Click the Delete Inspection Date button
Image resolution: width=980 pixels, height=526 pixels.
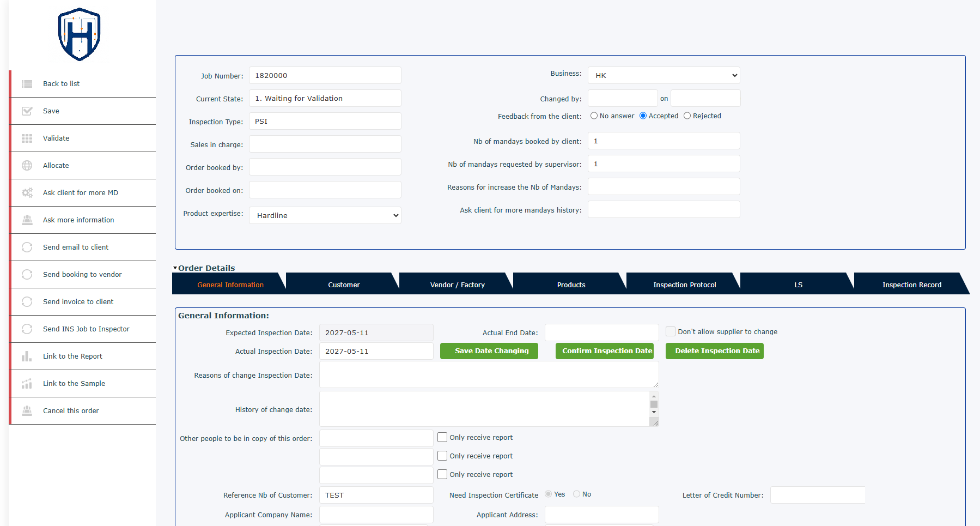point(715,351)
